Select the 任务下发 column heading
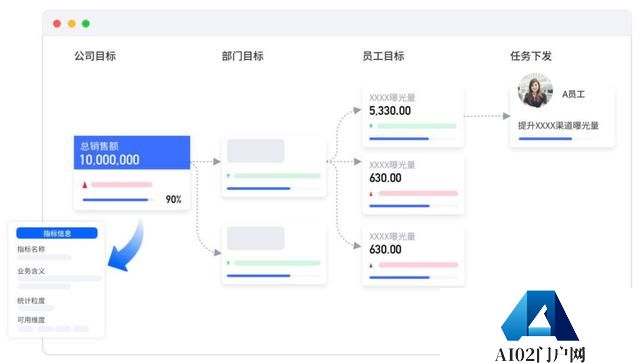 531,56
